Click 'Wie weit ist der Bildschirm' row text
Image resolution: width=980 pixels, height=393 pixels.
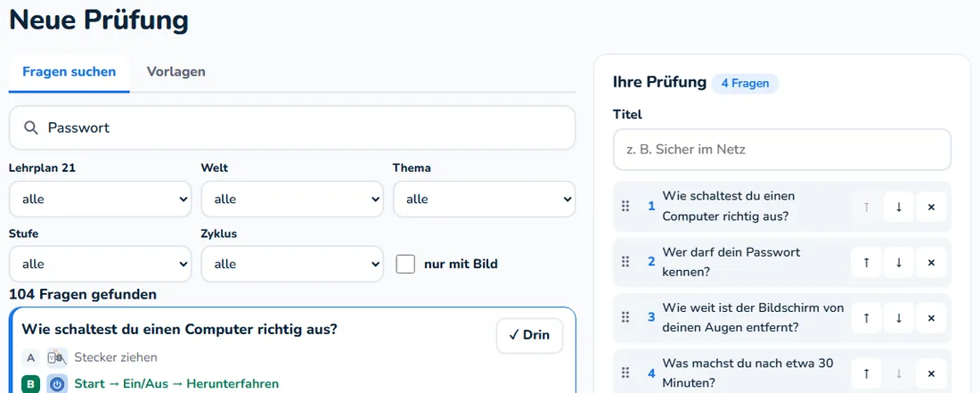(753, 318)
